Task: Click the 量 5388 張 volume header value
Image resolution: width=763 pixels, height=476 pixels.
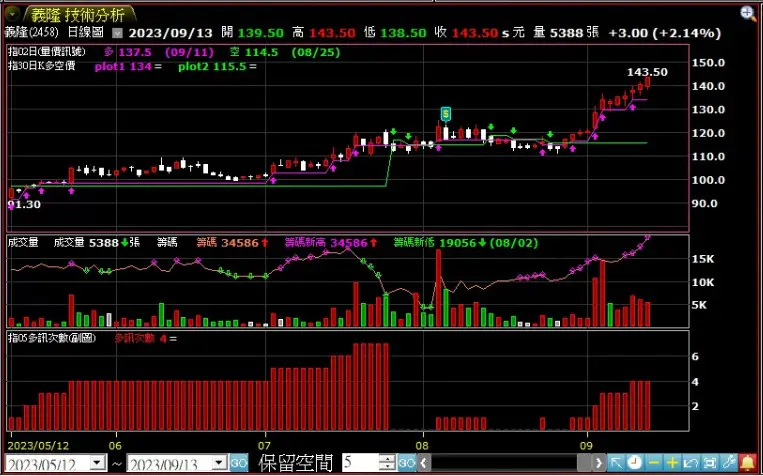Action: [566, 33]
